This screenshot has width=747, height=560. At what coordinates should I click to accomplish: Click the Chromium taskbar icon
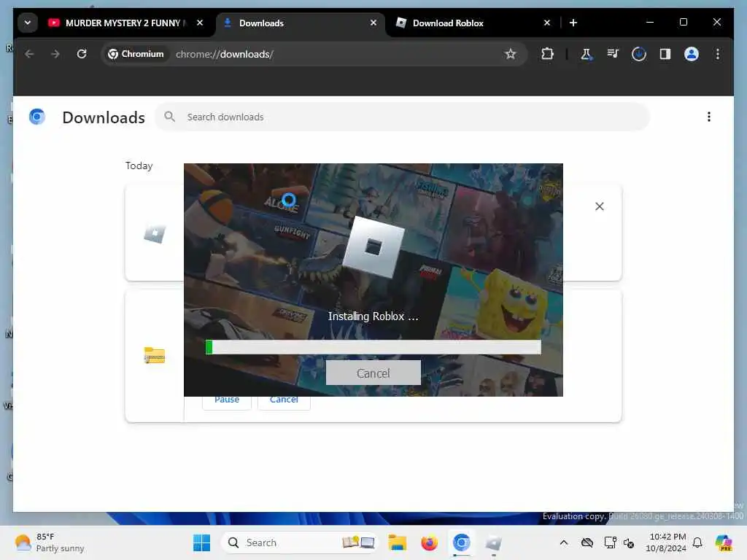(x=461, y=542)
